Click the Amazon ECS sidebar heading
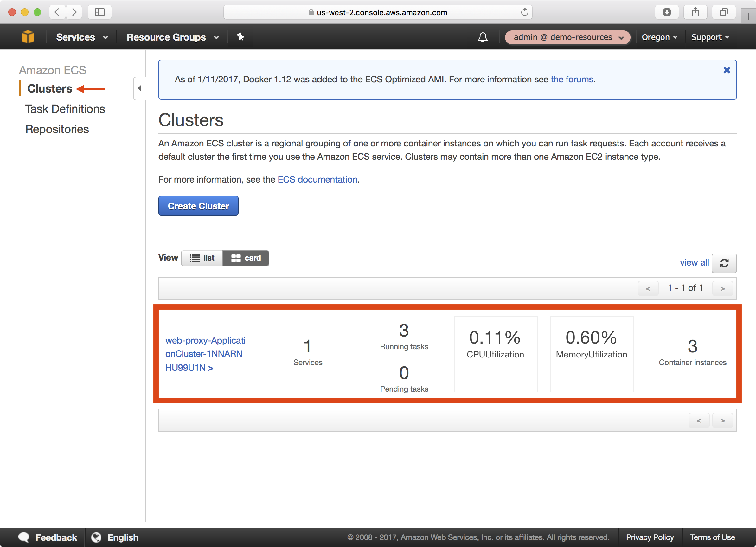Image resolution: width=756 pixels, height=547 pixels. point(52,70)
